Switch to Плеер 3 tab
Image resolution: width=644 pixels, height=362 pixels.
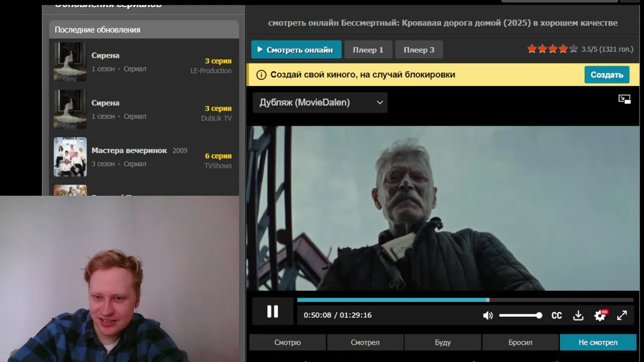(x=419, y=50)
